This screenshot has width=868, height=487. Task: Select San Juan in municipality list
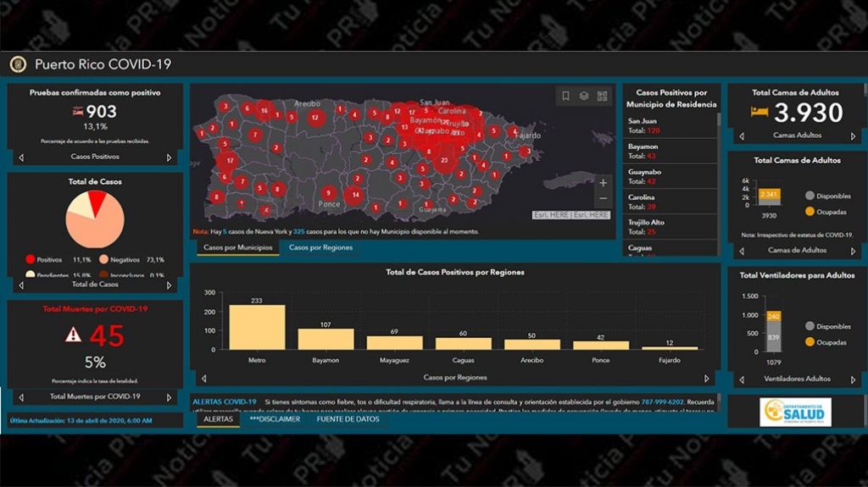[642, 121]
